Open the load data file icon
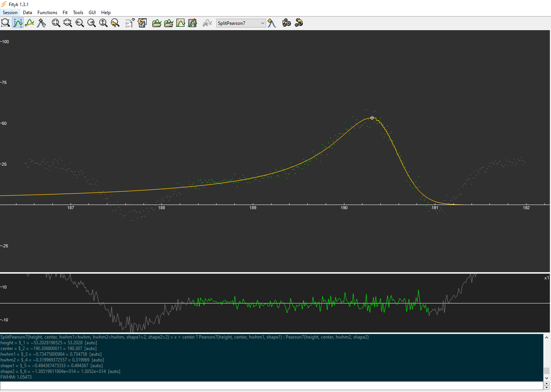 click(x=157, y=23)
